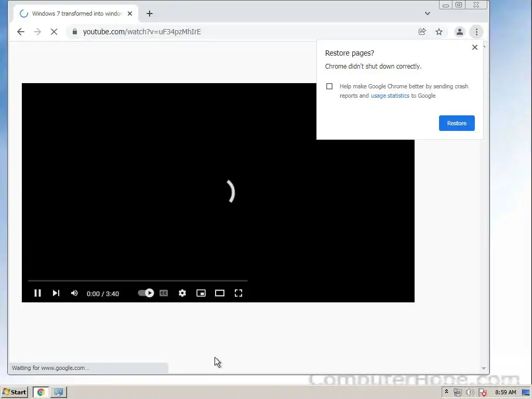Maximize the Chrome window
The width and height of the screenshot is (532, 399).
(459, 5)
